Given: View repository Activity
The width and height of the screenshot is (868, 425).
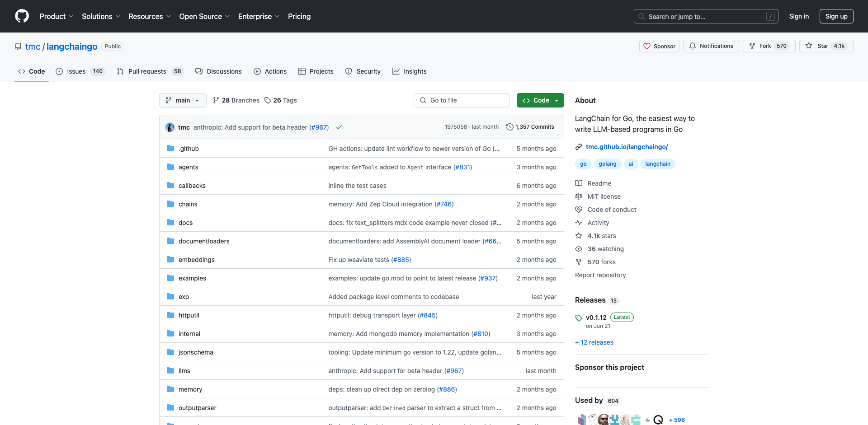Looking at the screenshot, I should 592,223.
